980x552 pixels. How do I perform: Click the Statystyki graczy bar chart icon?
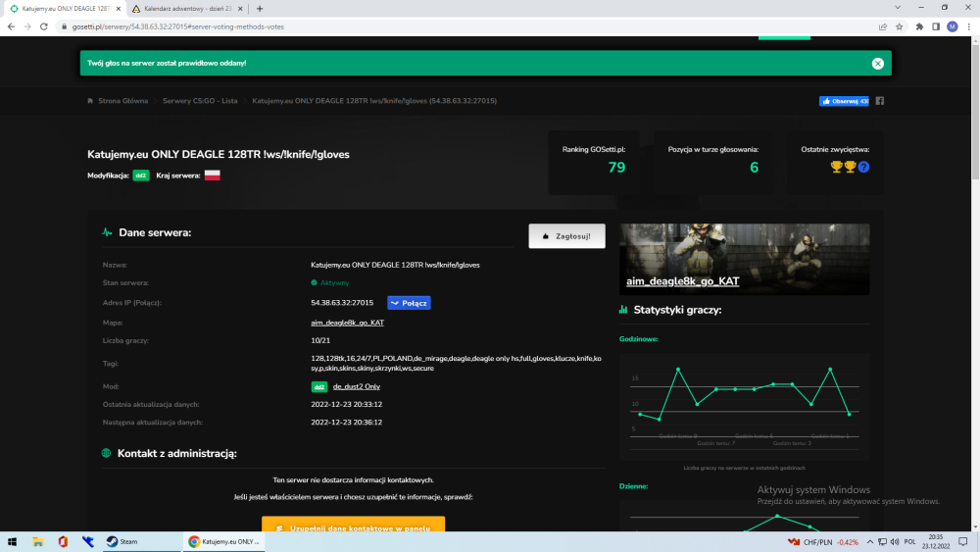(x=623, y=310)
